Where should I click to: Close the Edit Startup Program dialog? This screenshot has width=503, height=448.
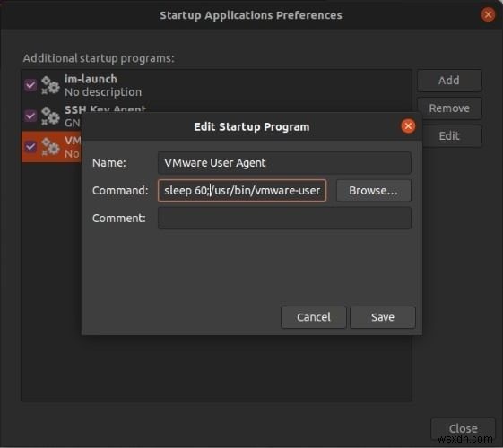pos(408,126)
